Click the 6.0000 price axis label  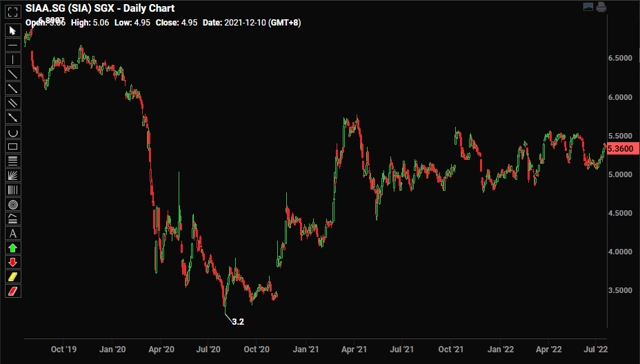click(x=620, y=97)
